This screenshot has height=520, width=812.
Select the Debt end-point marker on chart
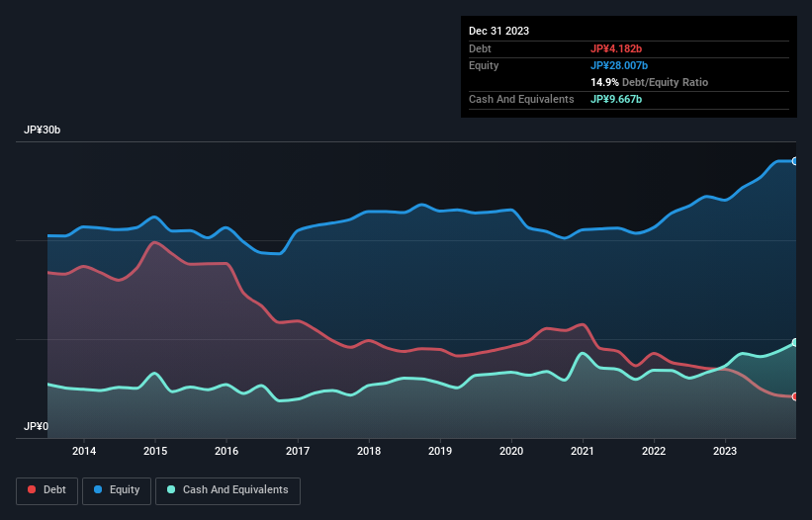pos(795,396)
